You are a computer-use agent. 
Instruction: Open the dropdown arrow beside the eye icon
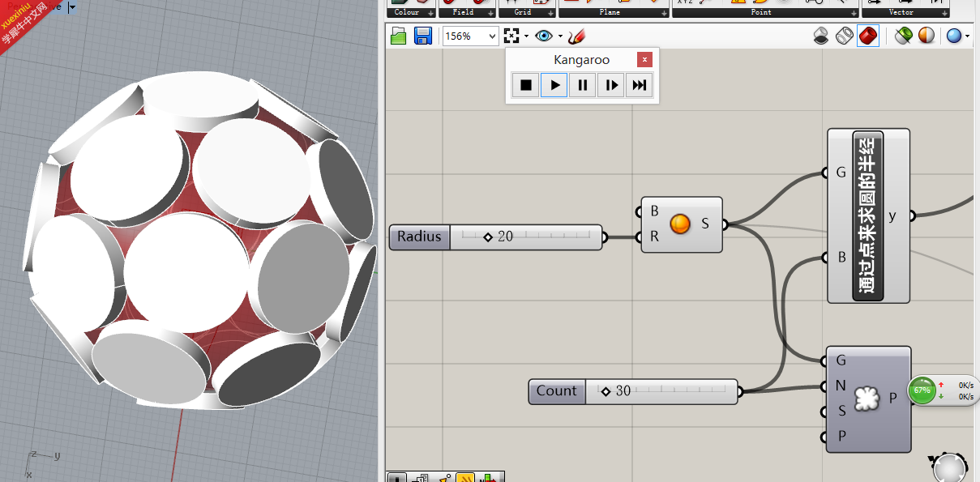[560, 36]
